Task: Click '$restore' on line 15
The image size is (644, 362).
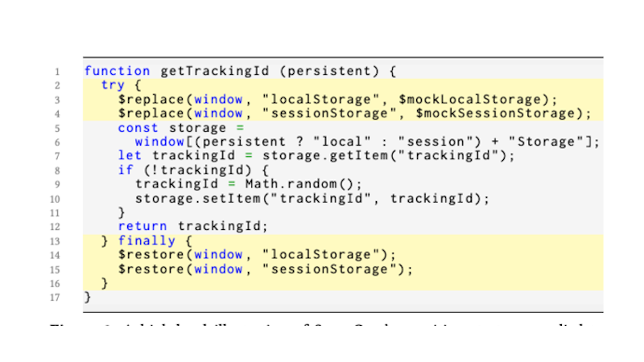Action: 151,269
